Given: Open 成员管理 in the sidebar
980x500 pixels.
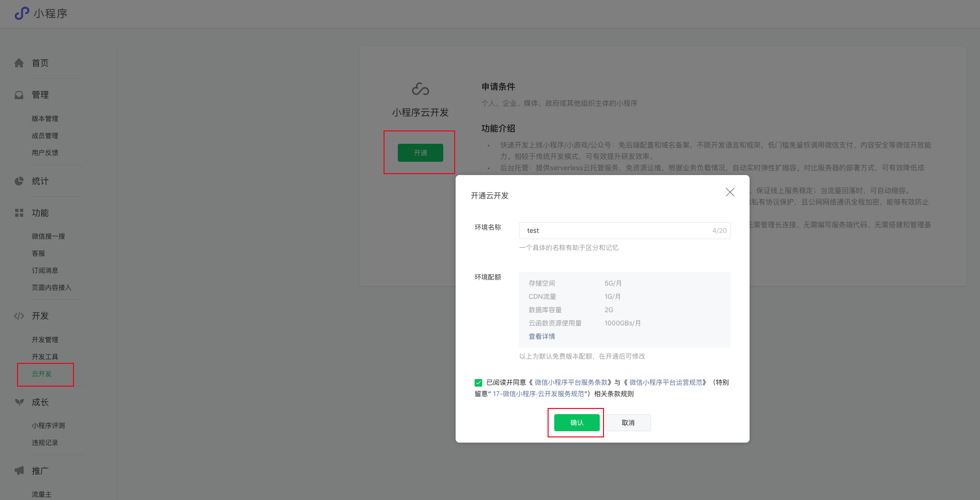Looking at the screenshot, I should click(x=45, y=136).
